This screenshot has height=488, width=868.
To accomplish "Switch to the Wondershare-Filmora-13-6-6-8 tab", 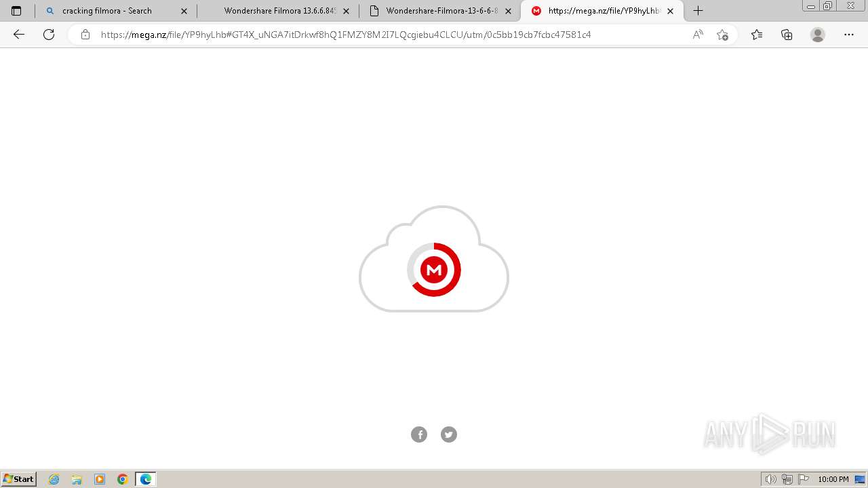I will [x=439, y=11].
